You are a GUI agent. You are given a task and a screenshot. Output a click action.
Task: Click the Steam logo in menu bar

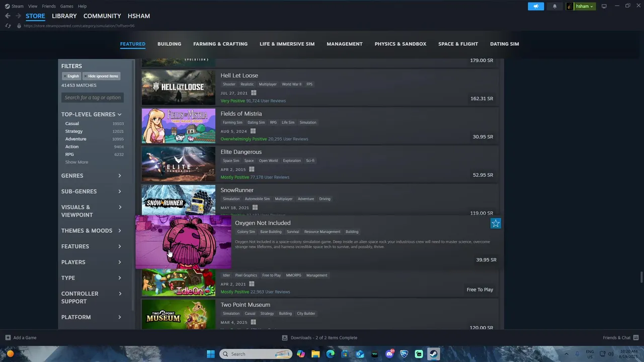click(7, 6)
